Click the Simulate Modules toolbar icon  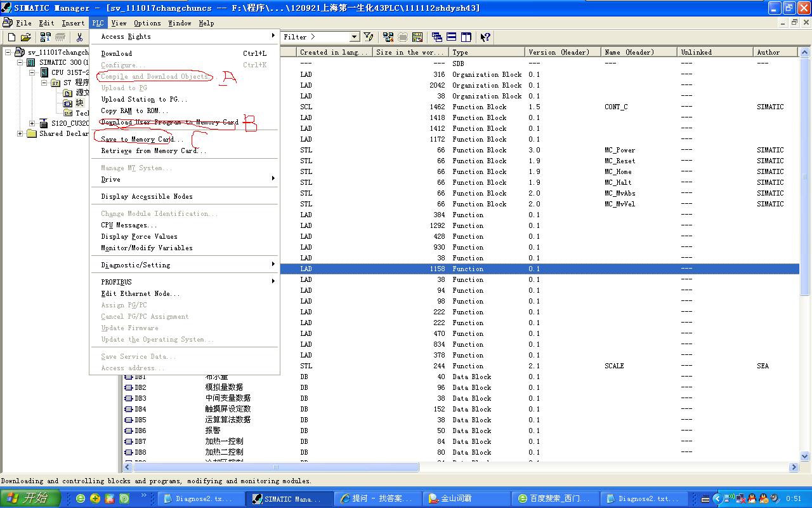pos(417,37)
